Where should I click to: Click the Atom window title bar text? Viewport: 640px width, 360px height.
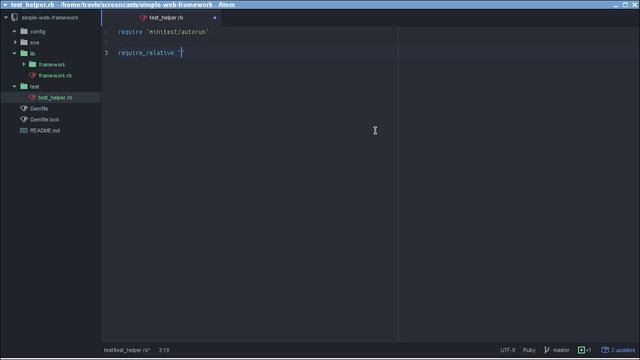click(123, 5)
